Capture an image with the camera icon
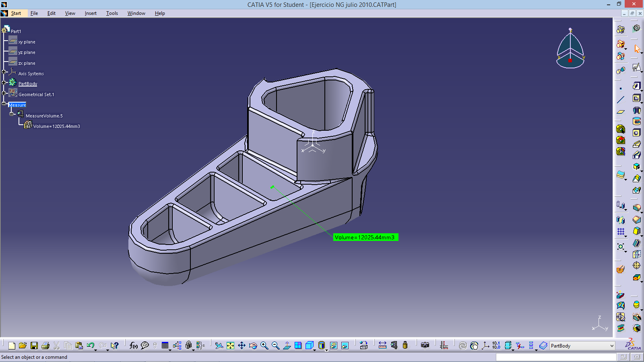This screenshot has height=362, width=644. tap(425, 346)
